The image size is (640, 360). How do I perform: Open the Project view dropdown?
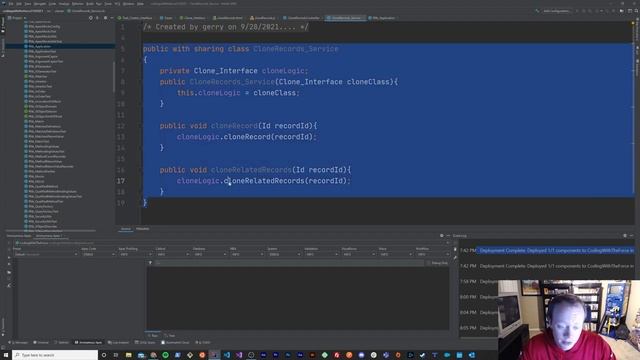17,18
